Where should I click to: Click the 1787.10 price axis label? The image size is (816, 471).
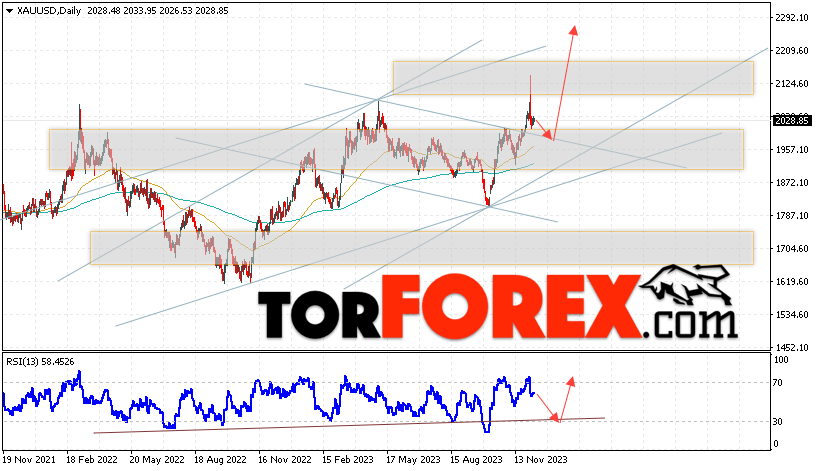(x=792, y=216)
